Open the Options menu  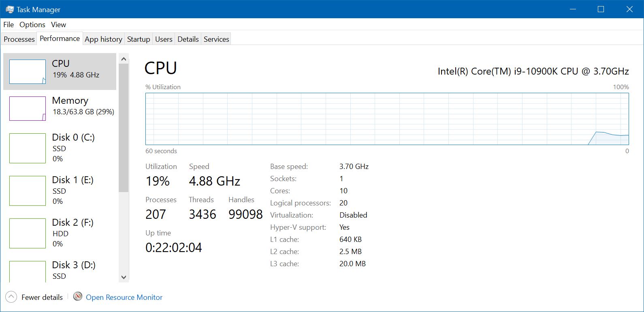[x=32, y=25]
